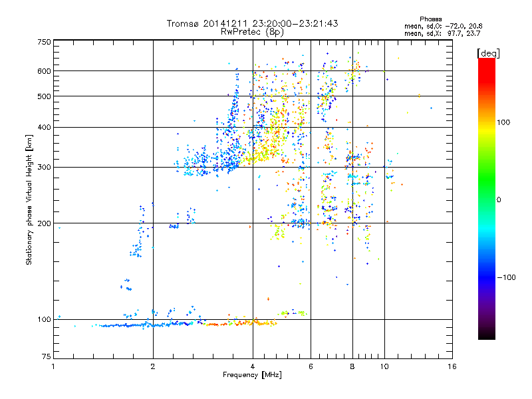The image size is (532, 399).
Task: Click the y-axis label '75'
Action: [47, 356]
